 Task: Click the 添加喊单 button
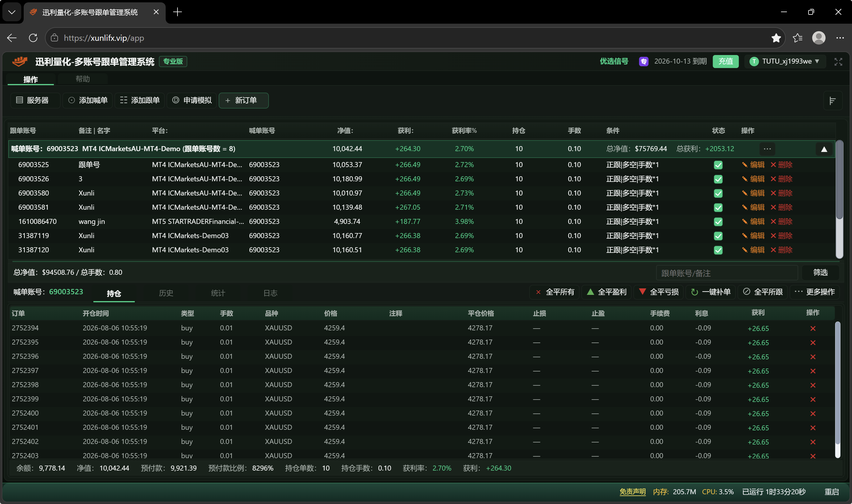[x=88, y=100]
